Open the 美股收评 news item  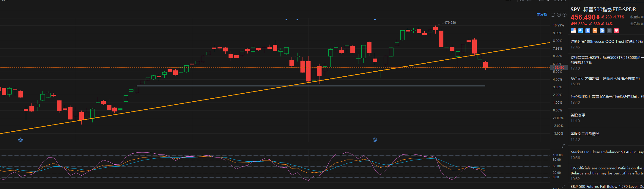578,115
